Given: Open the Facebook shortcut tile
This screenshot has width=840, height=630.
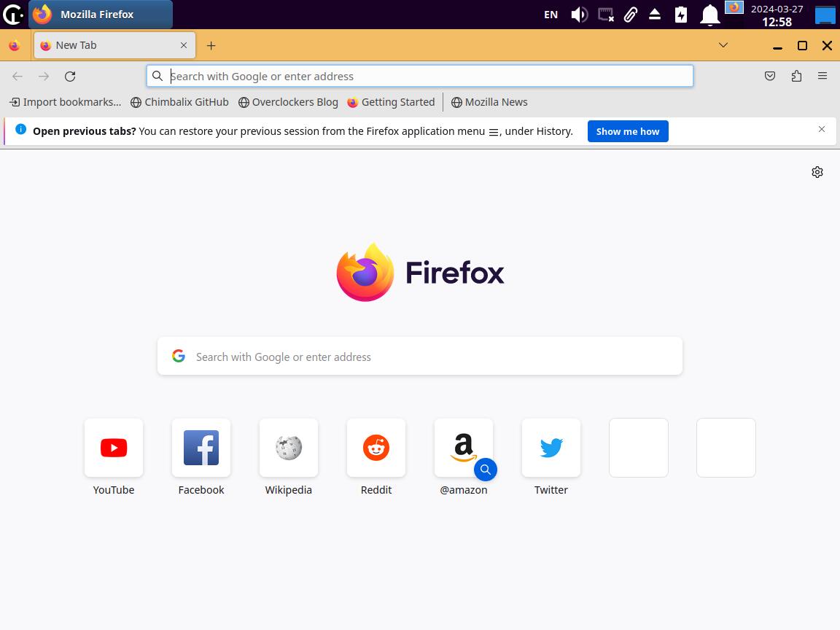Looking at the screenshot, I should tap(201, 448).
